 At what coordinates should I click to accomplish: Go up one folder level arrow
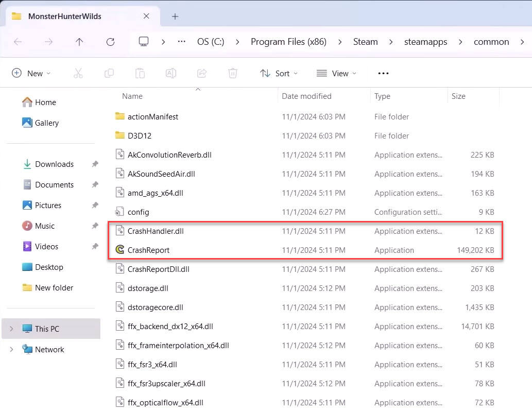(x=79, y=42)
